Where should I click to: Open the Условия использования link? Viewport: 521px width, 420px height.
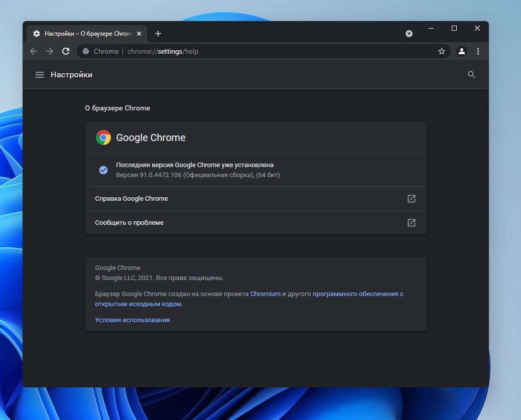(132, 320)
